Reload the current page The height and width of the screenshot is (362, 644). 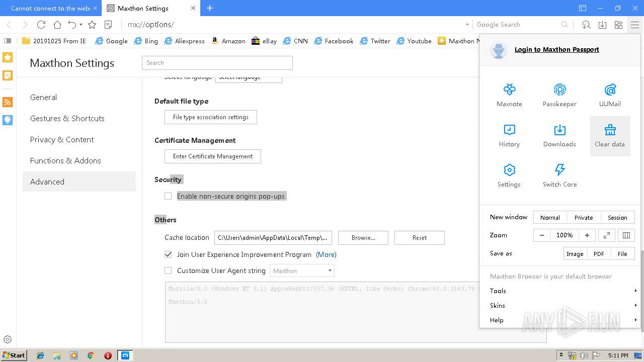click(41, 25)
